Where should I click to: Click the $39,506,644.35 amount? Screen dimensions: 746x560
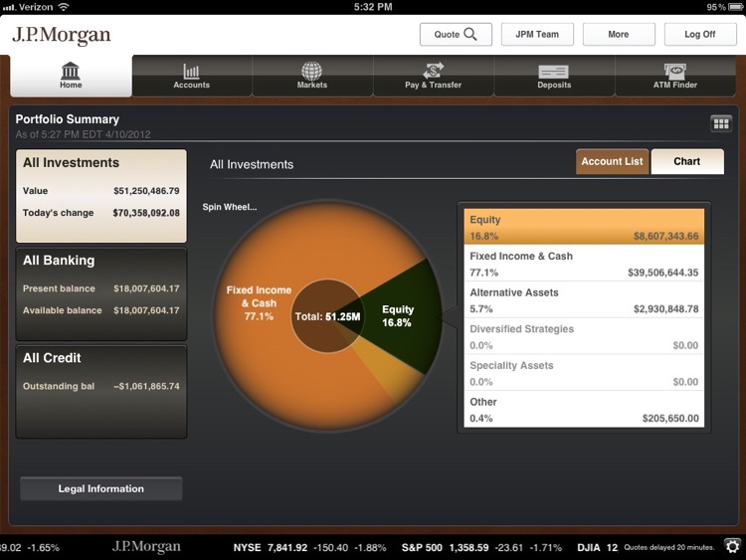[662, 273]
